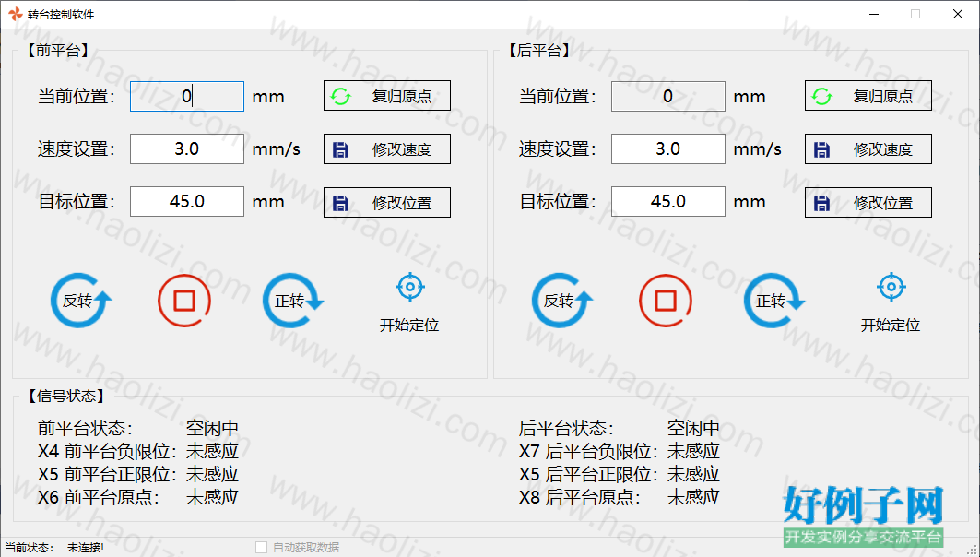Image resolution: width=980 pixels, height=557 pixels.
Task: Focus front platform current position field
Action: tap(187, 96)
